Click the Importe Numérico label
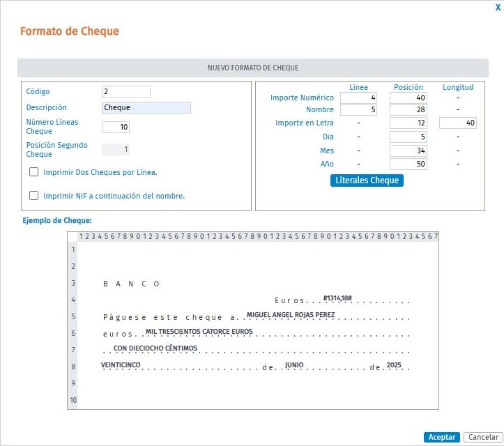The width and height of the screenshot is (504, 446). pyautogui.click(x=302, y=98)
